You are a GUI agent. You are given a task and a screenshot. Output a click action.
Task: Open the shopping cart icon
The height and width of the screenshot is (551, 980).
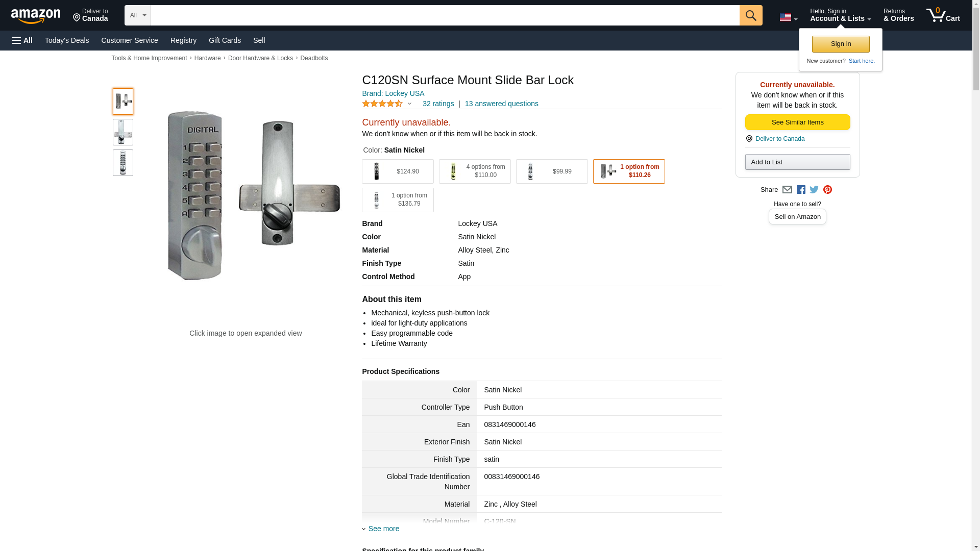943,15
